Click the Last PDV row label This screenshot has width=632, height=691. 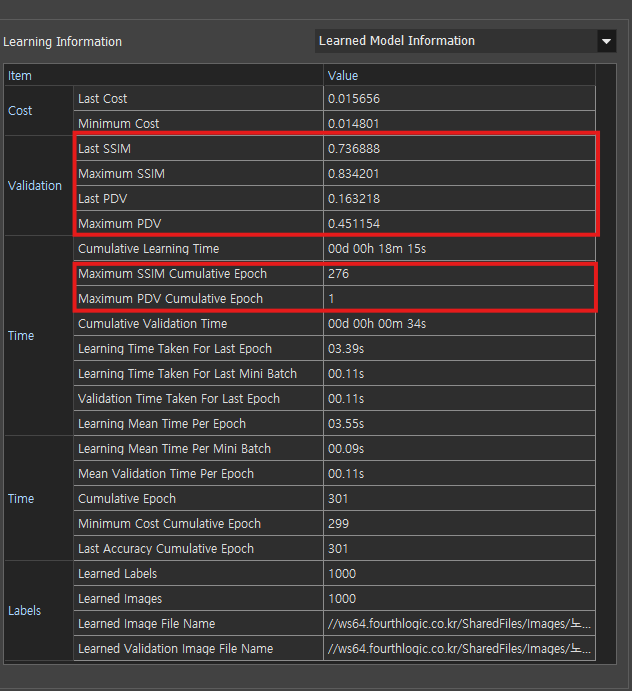[x=103, y=199]
